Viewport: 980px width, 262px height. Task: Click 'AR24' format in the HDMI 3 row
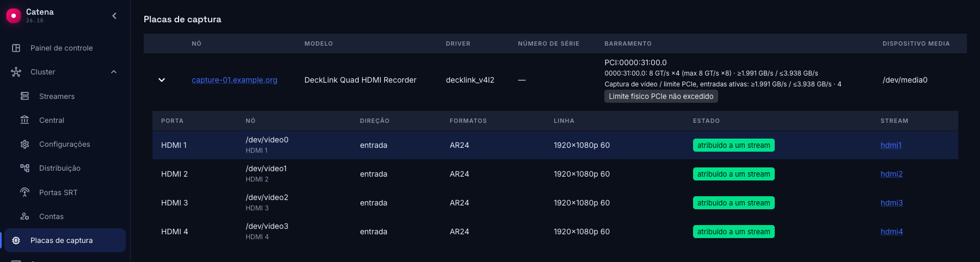pyautogui.click(x=459, y=203)
